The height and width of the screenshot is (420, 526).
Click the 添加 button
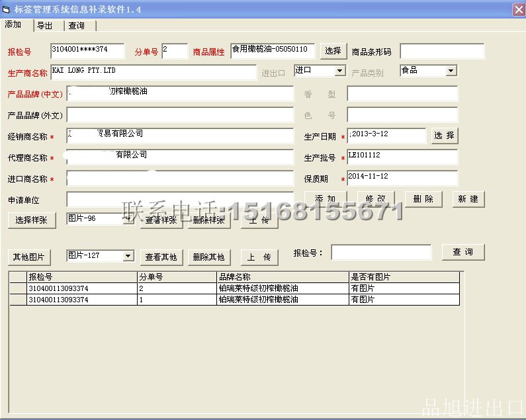[326, 199]
